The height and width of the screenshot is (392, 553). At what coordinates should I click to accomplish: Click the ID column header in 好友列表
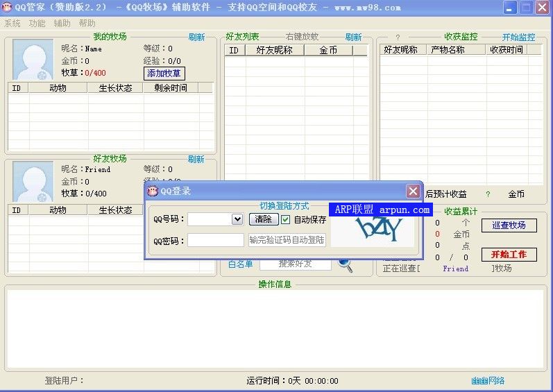coord(234,51)
